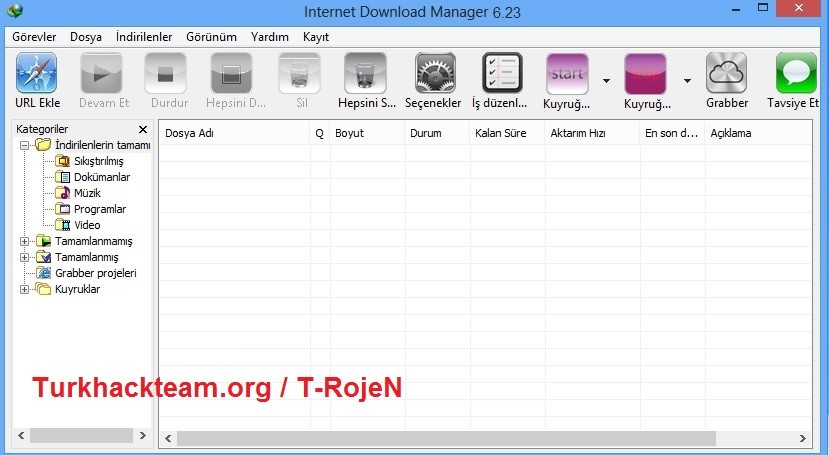Click the category panel horizontal scrollbar thumb
829x455 pixels.
[x=81, y=435]
